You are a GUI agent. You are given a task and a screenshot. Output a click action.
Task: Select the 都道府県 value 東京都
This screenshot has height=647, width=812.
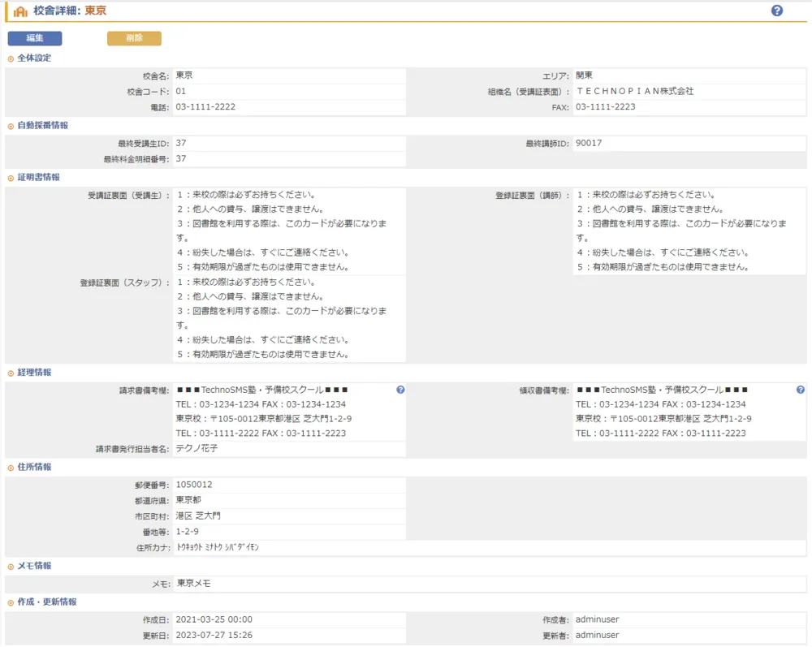tap(188, 501)
